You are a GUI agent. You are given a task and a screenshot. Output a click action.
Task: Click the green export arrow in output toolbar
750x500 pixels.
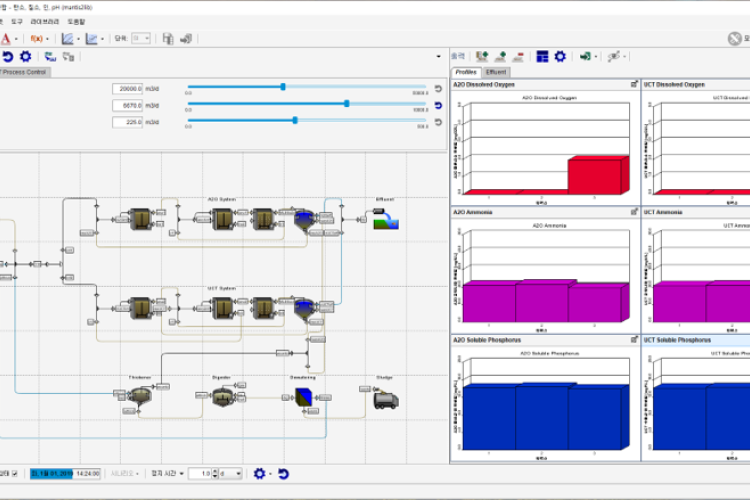585,56
